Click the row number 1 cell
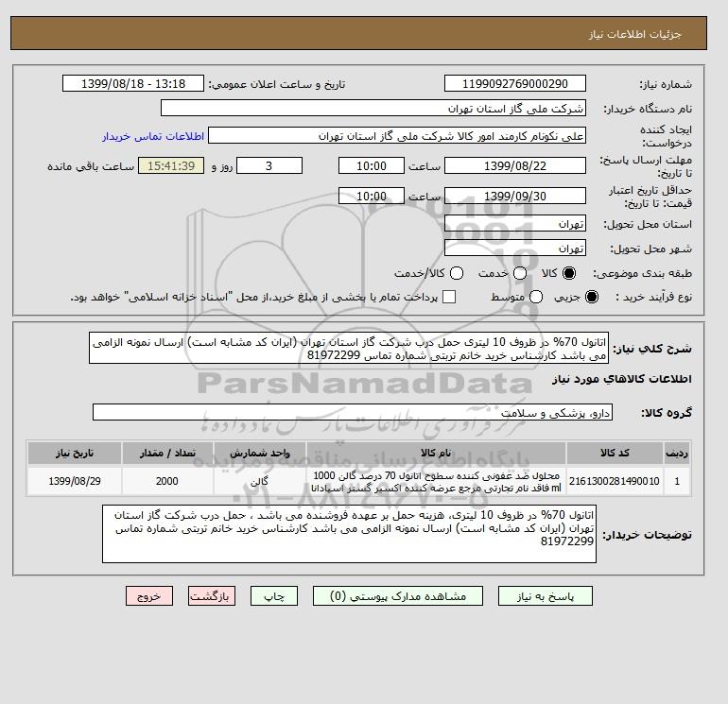 coord(676,481)
